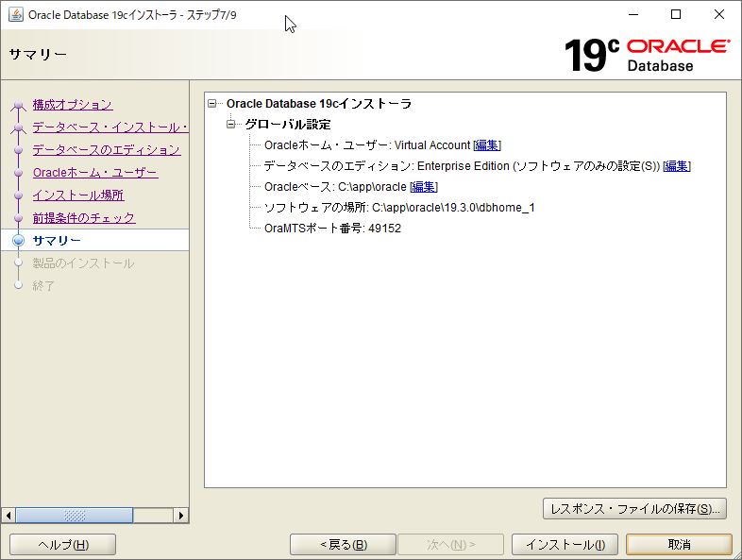Click レスポンス・ファイルの保存 button
742x560 pixels.
click(634, 509)
